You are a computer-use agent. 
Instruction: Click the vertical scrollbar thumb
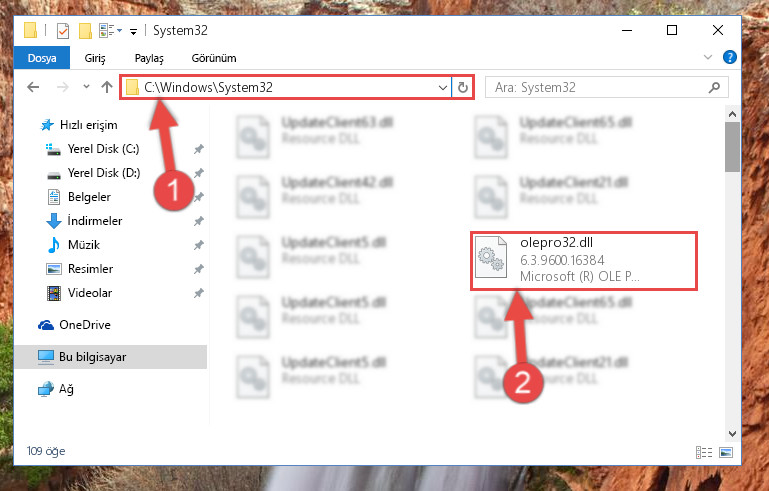tap(732, 147)
